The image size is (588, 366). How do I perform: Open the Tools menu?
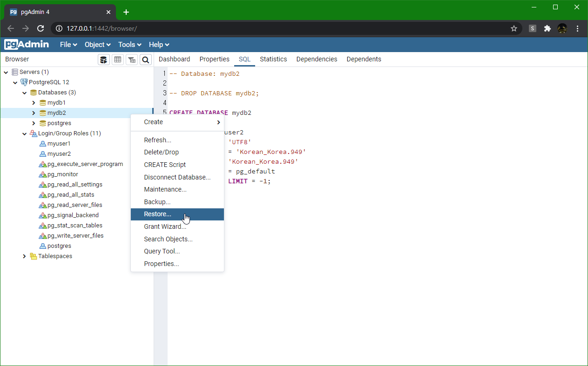tap(130, 45)
